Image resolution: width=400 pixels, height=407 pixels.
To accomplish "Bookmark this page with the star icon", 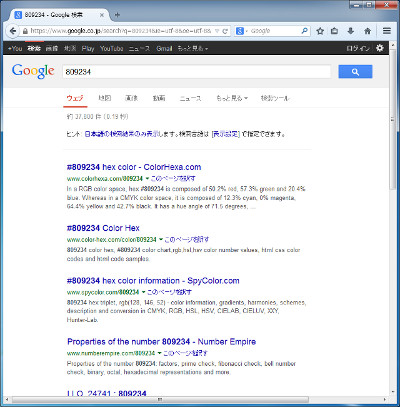I will click(320, 31).
